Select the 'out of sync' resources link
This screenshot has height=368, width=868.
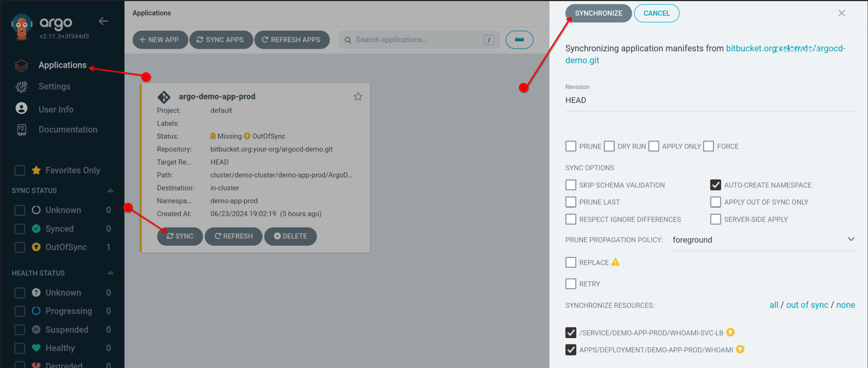pos(807,305)
